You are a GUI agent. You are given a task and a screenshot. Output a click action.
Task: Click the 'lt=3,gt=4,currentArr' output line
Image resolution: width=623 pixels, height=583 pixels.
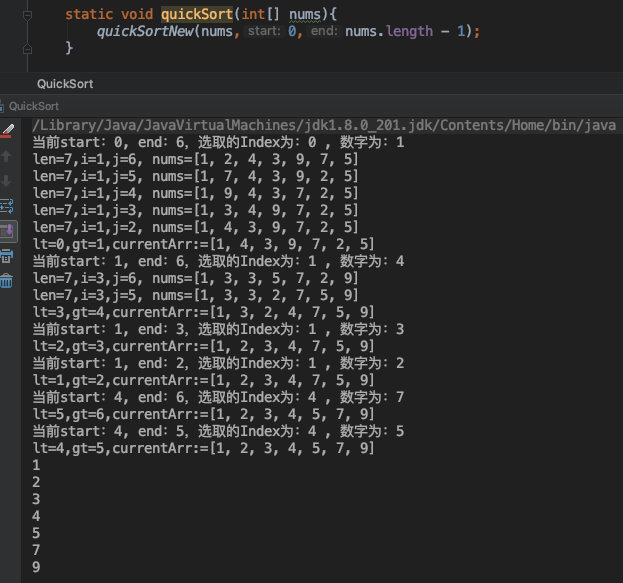[x=203, y=312]
